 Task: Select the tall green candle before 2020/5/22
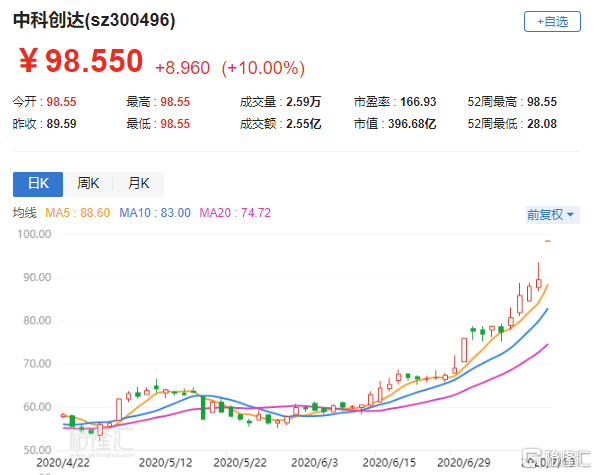coord(203,408)
